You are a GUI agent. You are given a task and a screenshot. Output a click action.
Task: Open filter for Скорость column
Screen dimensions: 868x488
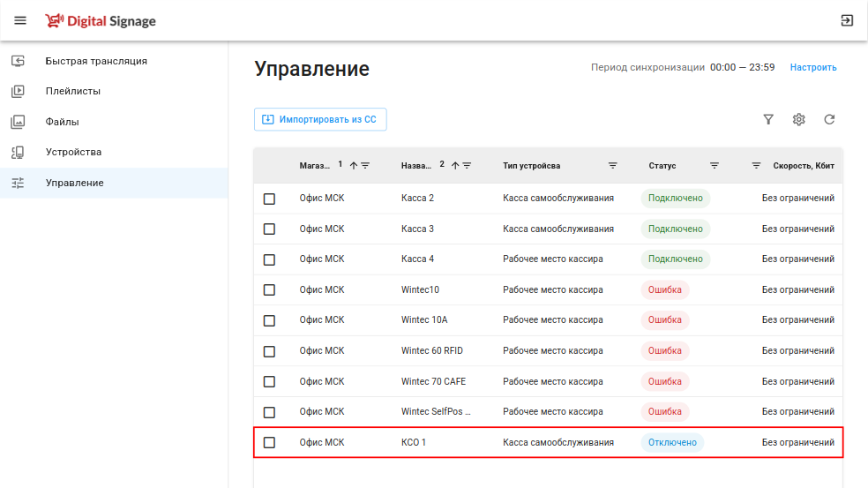tap(756, 165)
